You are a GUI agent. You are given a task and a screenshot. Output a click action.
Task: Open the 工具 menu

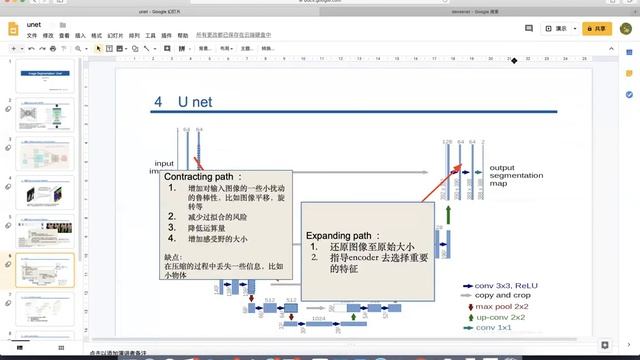point(151,36)
